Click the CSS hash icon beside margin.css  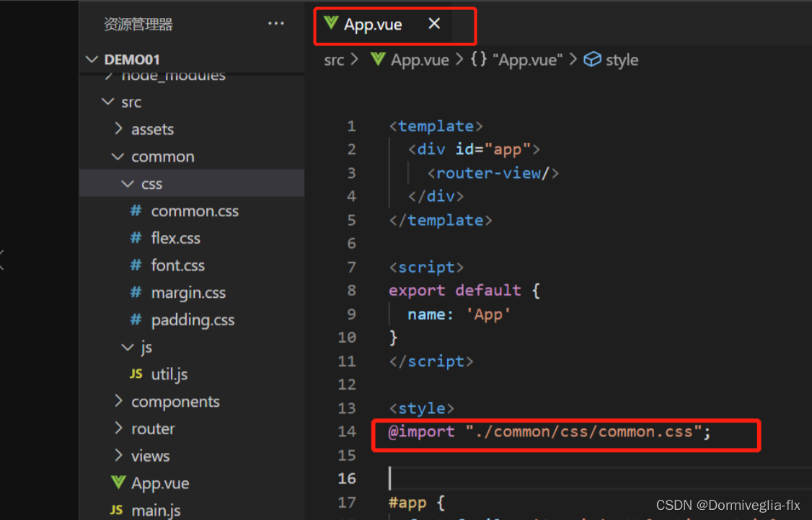pyautogui.click(x=136, y=292)
